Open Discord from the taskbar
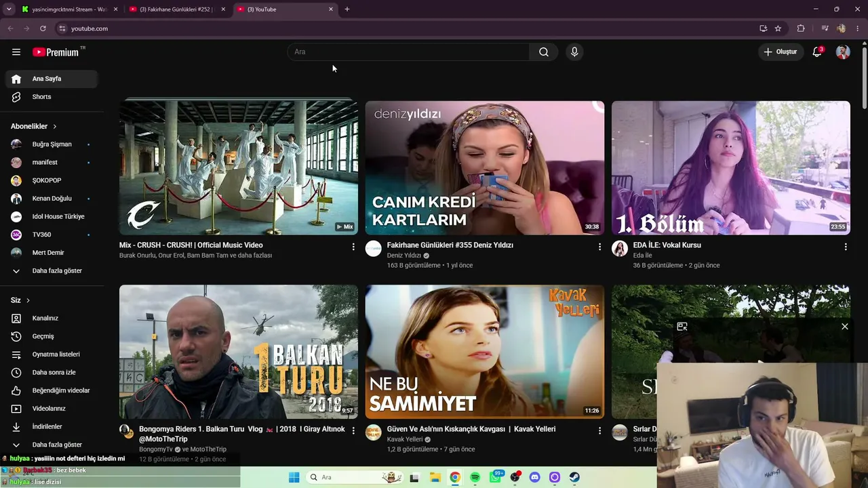868x488 pixels. point(534,477)
